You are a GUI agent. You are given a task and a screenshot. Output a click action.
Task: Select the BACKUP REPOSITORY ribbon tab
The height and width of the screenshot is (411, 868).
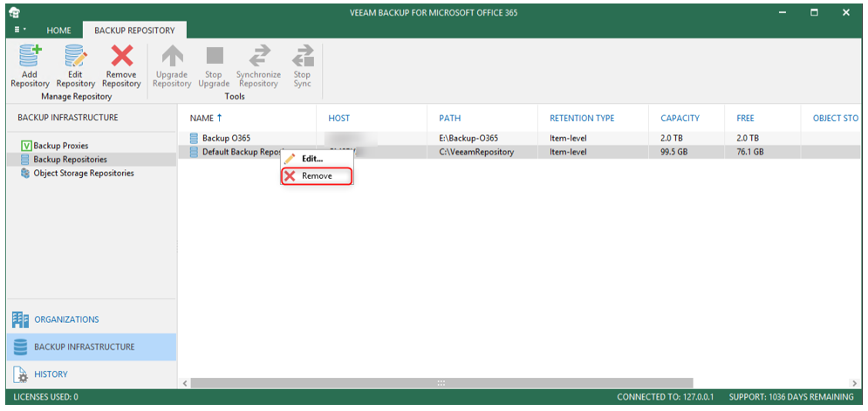click(134, 31)
